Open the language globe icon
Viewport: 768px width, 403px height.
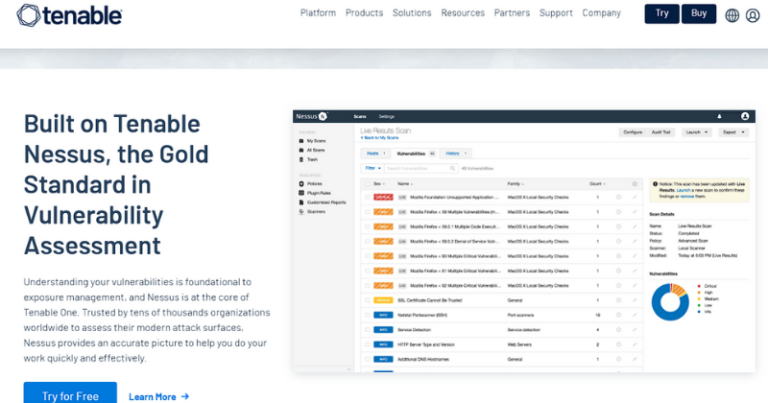pyautogui.click(x=732, y=16)
